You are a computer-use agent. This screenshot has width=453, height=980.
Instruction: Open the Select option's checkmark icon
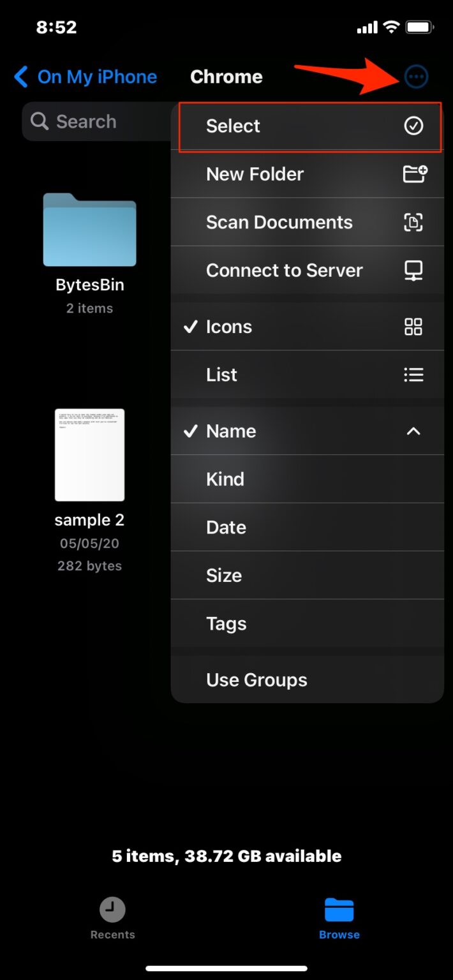pos(415,126)
